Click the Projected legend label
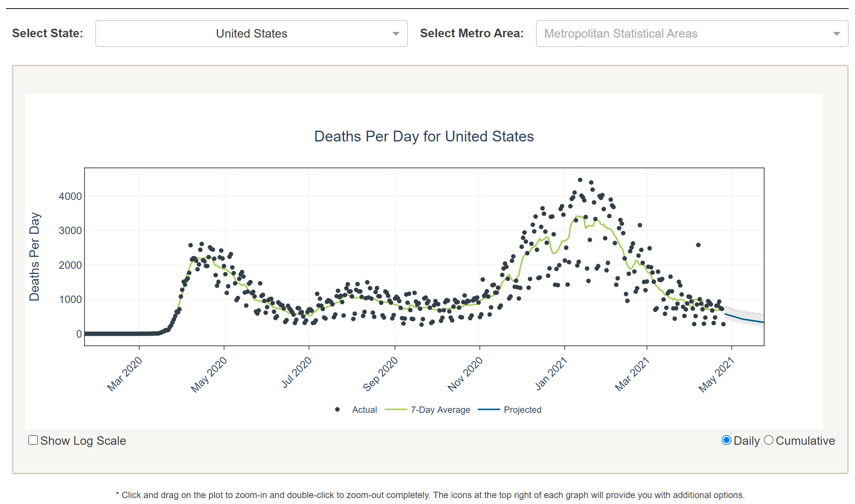 point(522,409)
